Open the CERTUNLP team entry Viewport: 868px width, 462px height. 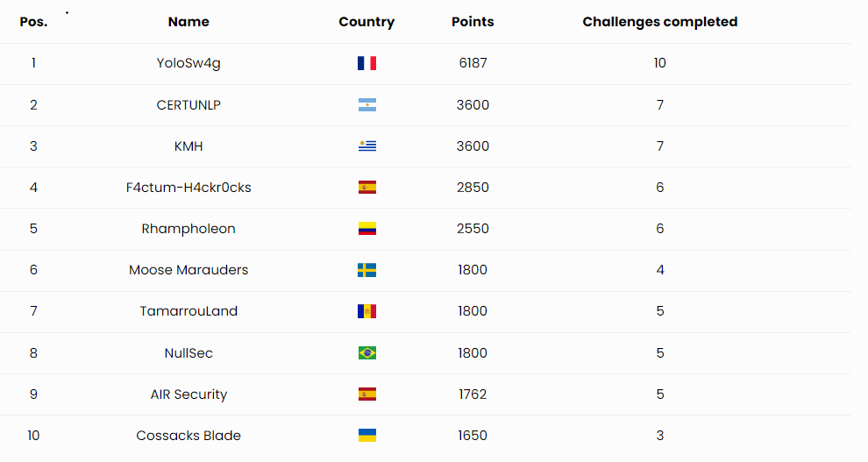point(189,105)
